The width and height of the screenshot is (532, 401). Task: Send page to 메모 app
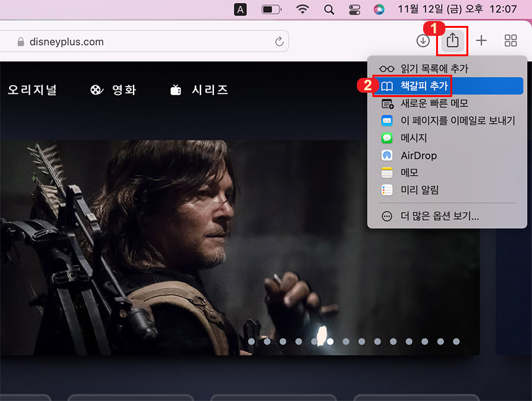[x=447, y=172]
